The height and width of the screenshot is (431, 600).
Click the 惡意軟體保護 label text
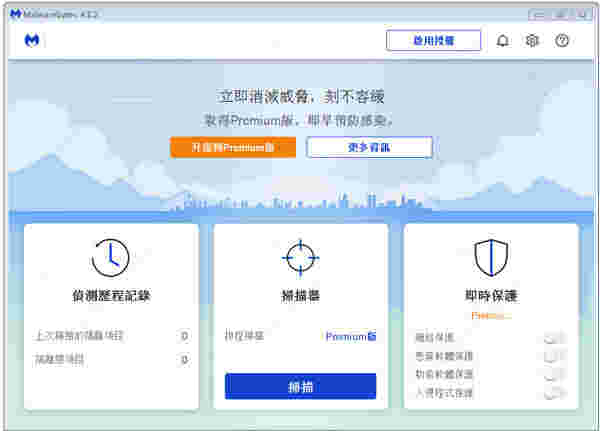tap(444, 356)
